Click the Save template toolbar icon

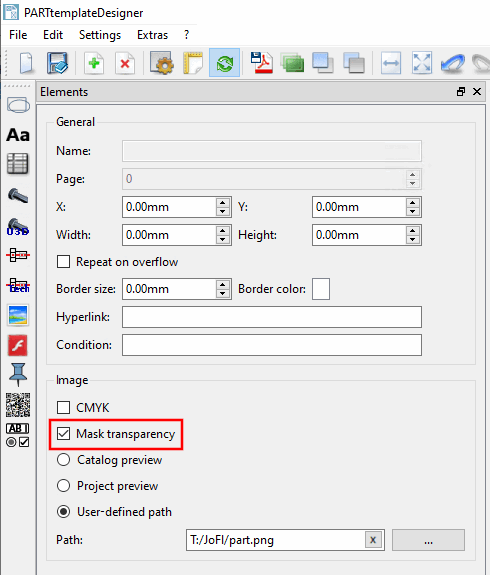(x=57, y=63)
